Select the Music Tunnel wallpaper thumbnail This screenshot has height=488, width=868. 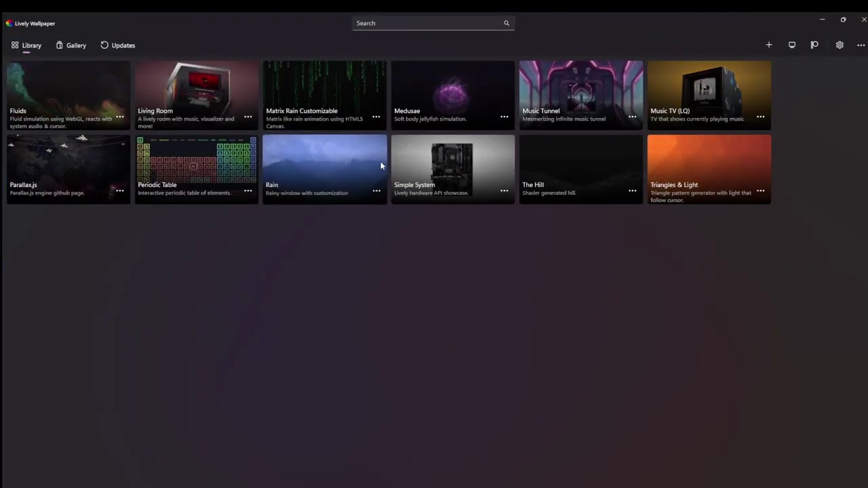point(581,95)
